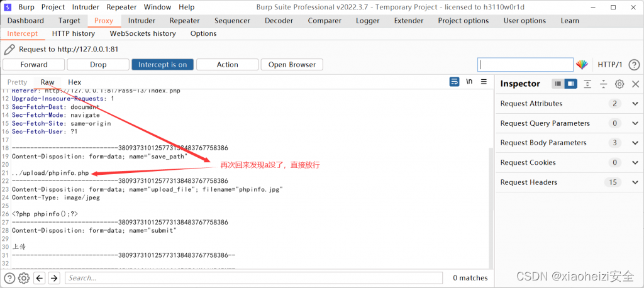Select the Proxy tab
644x288 pixels.
(104, 21)
